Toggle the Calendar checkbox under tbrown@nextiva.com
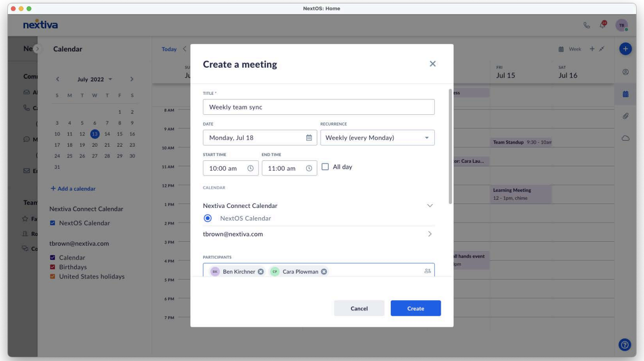Screen dimensions: 644x361 coord(53,258)
